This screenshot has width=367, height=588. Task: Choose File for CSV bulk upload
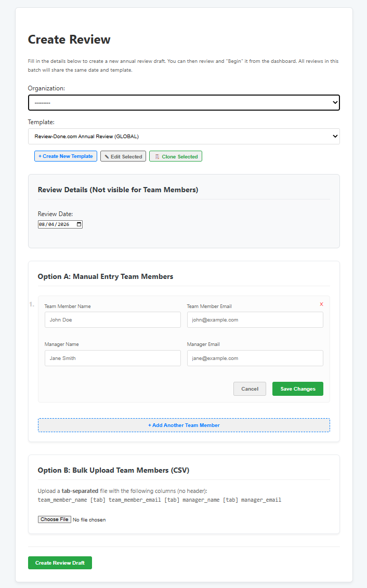click(55, 519)
